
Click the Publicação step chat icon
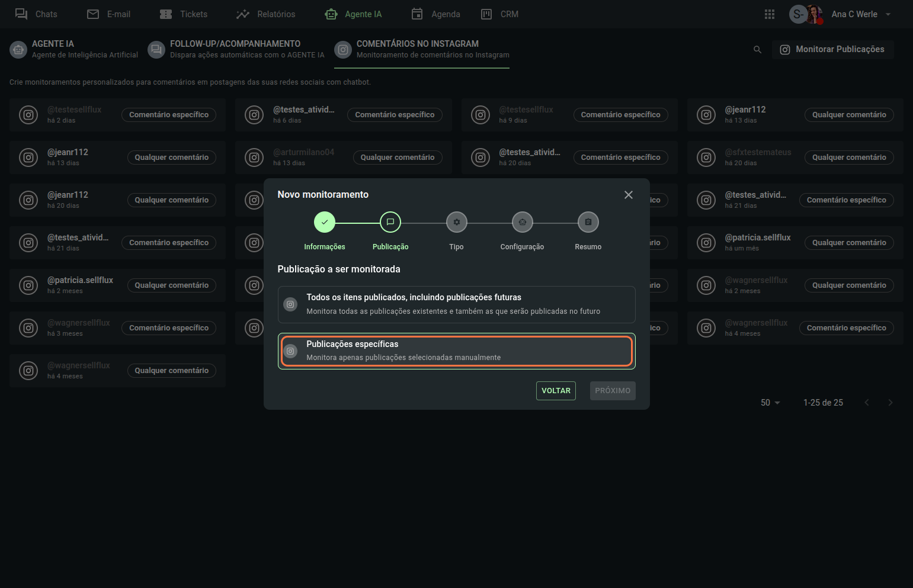coord(390,222)
